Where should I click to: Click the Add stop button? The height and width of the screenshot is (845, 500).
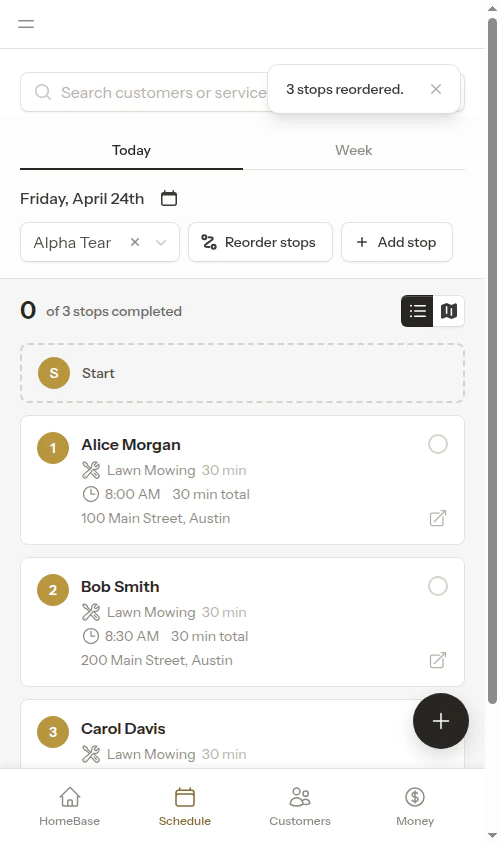pyautogui.click(x=397, y=242)
